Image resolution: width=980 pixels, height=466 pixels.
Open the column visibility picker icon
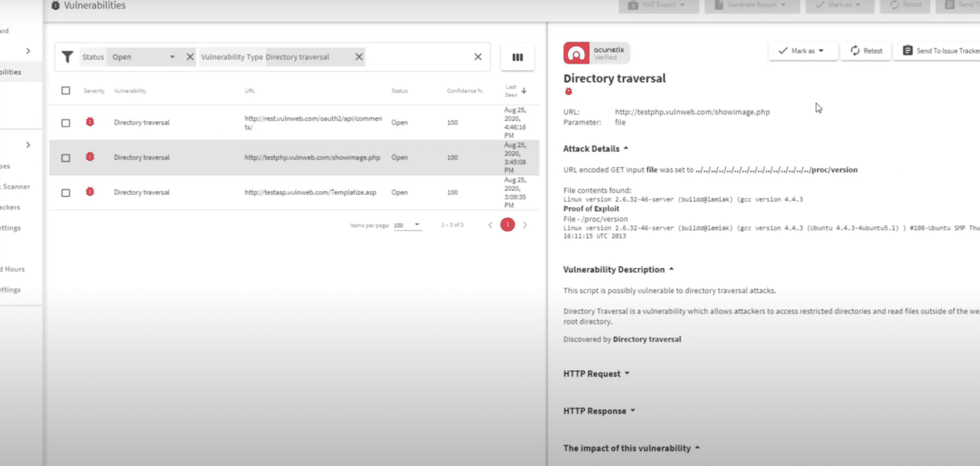click(x=517, y=57)
